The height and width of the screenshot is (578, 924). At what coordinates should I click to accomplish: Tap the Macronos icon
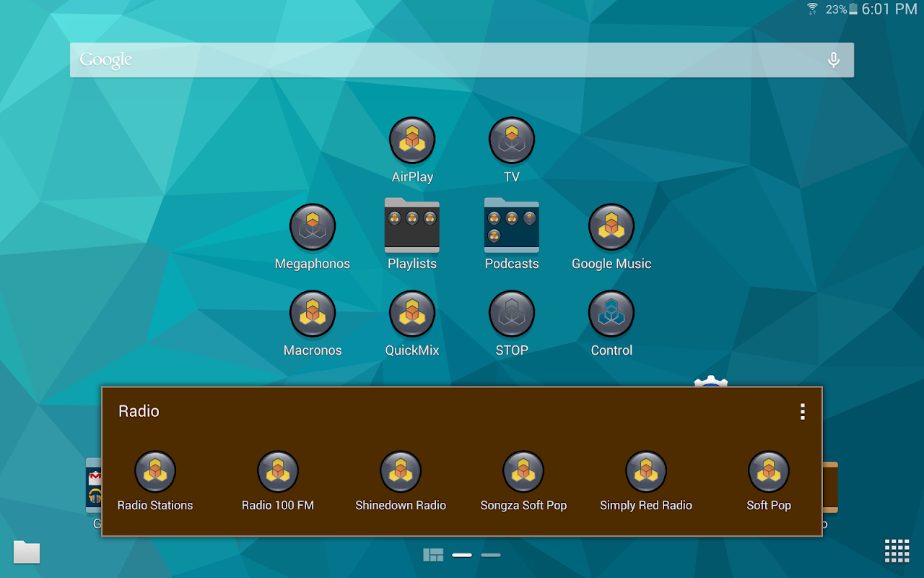click(x=313, y=314)
